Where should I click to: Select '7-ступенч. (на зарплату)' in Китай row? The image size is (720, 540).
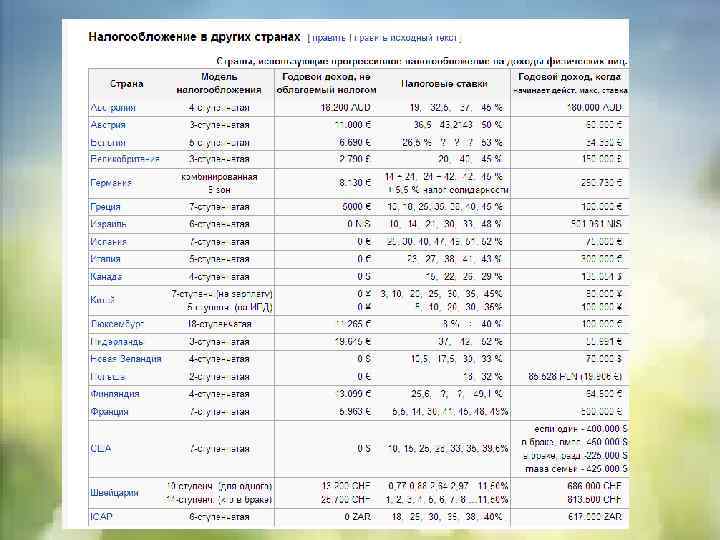(x=221, y=294)
